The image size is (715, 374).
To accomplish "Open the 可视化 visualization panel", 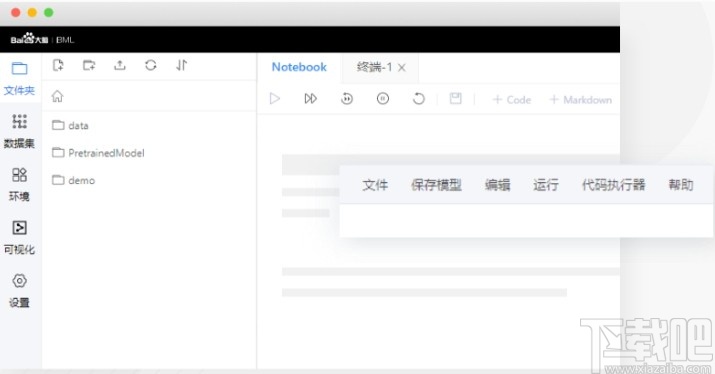I will coord(19,237).
